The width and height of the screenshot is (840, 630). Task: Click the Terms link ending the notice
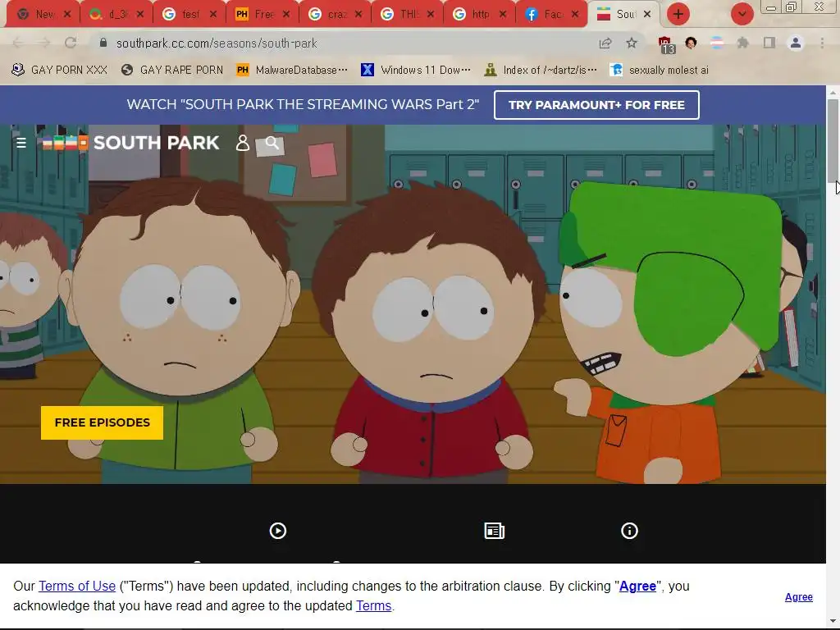click(x=374, y=606)
